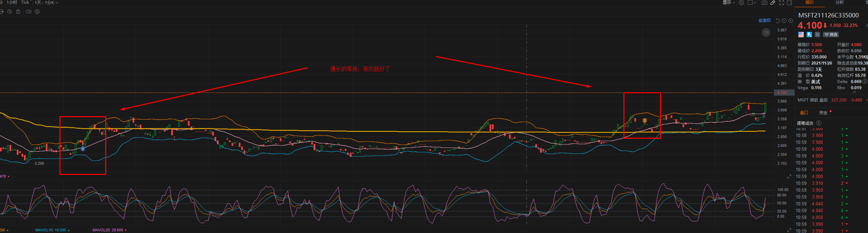Toggle the 前复权 adjustment setting
Image resolution: width=868 pixels, height=233 pixels.
pyautogui.click(x=764, y=20)
